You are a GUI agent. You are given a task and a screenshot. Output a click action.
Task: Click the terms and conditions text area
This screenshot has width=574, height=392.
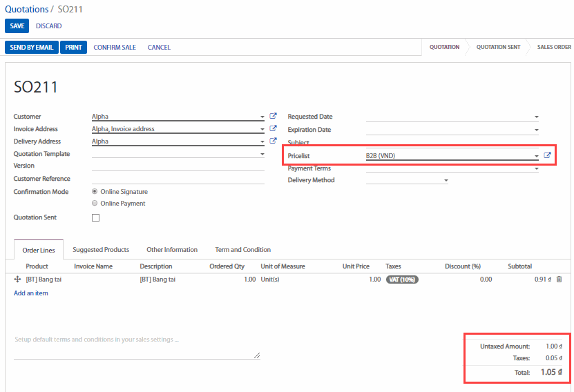click(x=136, y=348)
